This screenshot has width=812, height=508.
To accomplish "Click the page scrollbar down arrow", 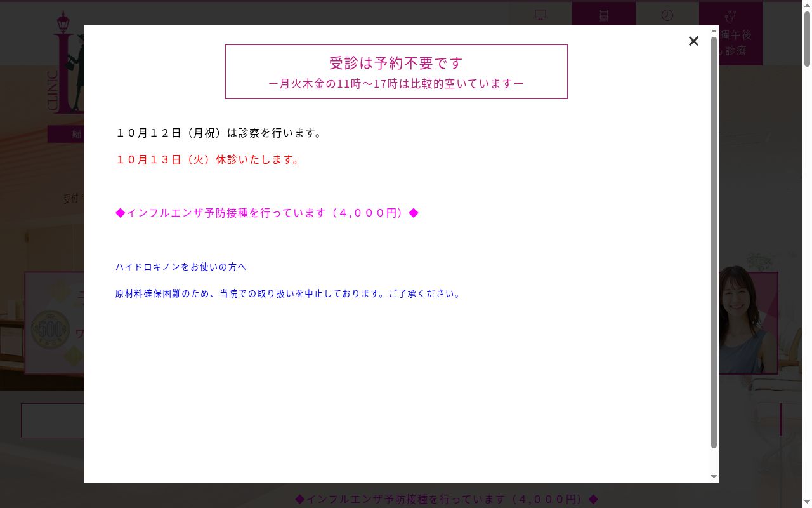I will click(807, 503).
